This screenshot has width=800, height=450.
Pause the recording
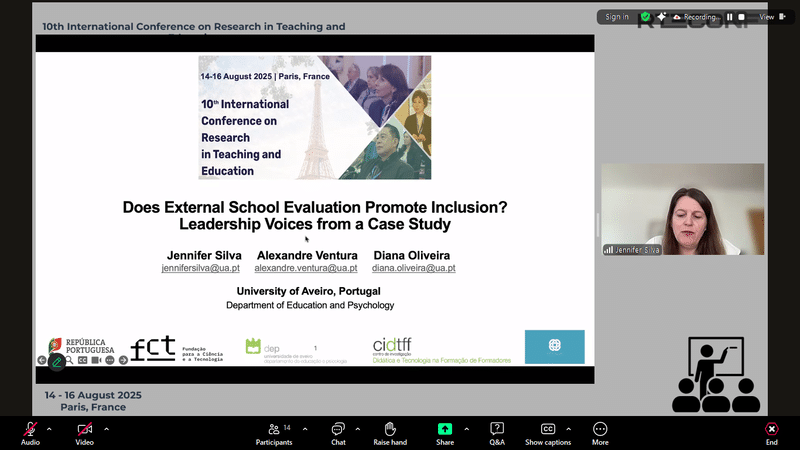731,17
